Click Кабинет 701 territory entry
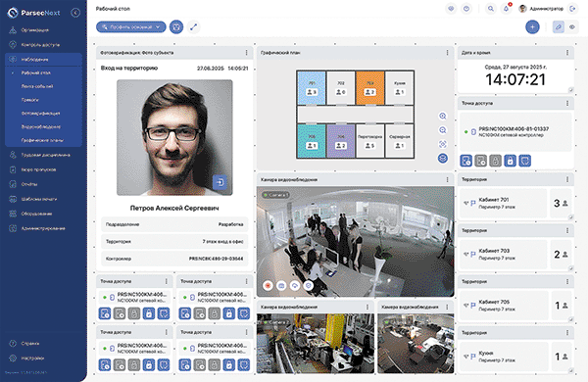This screenshot has height=382, width=588. [x=503, y=203]
